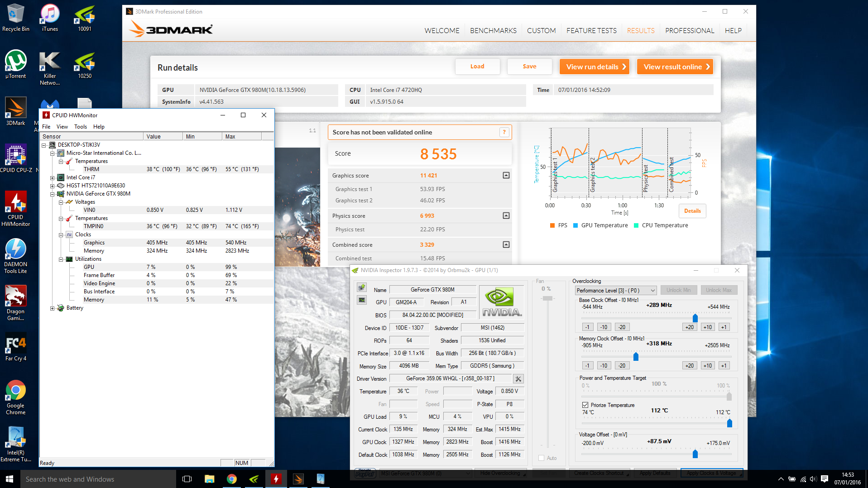Open the 10091 desktop shortcut

point(85,18)
